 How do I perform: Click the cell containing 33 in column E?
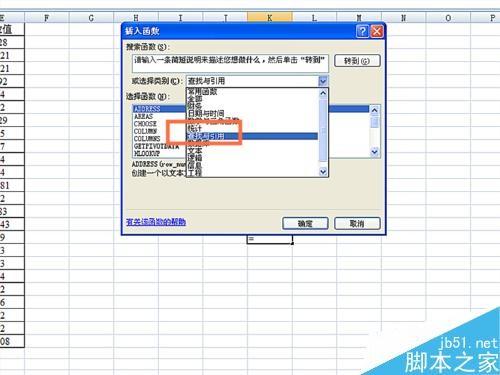(x=12, y=211)
